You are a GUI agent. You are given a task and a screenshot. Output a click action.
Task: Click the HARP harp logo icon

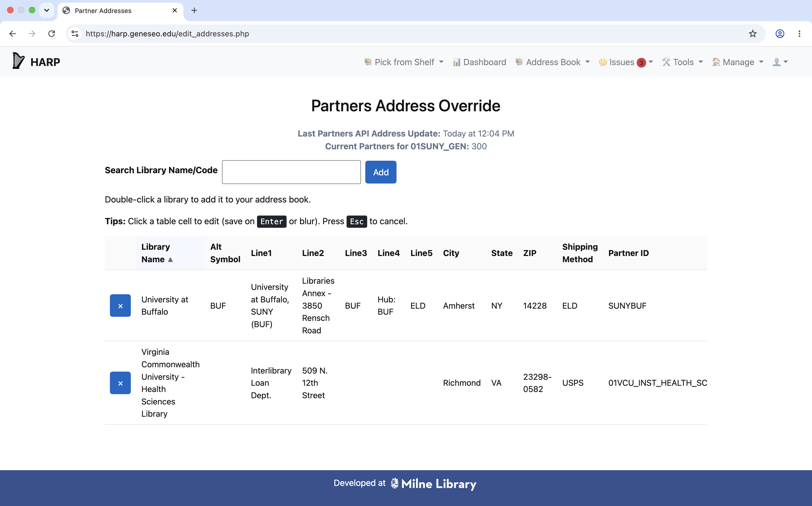18,61
